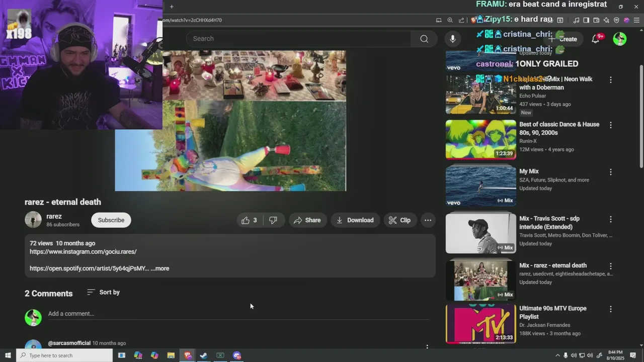Click the taskbar clock 8:44 PM

(x=615, y=355)
